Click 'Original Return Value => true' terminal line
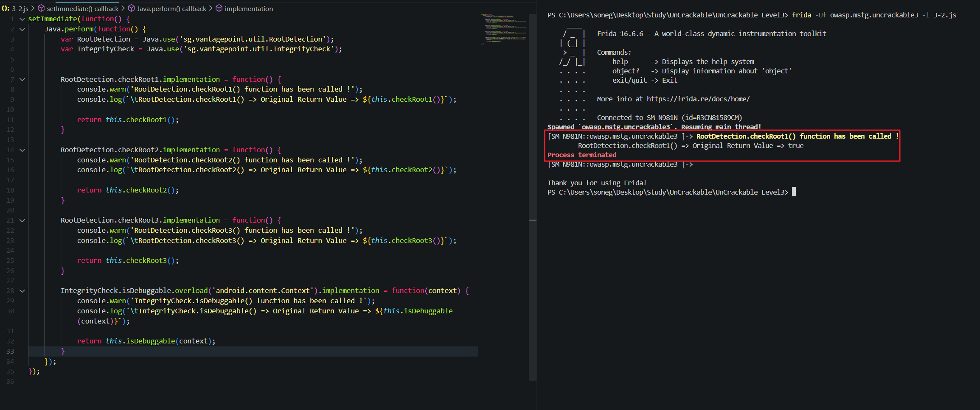980x410 pixels. pos(691,146)
